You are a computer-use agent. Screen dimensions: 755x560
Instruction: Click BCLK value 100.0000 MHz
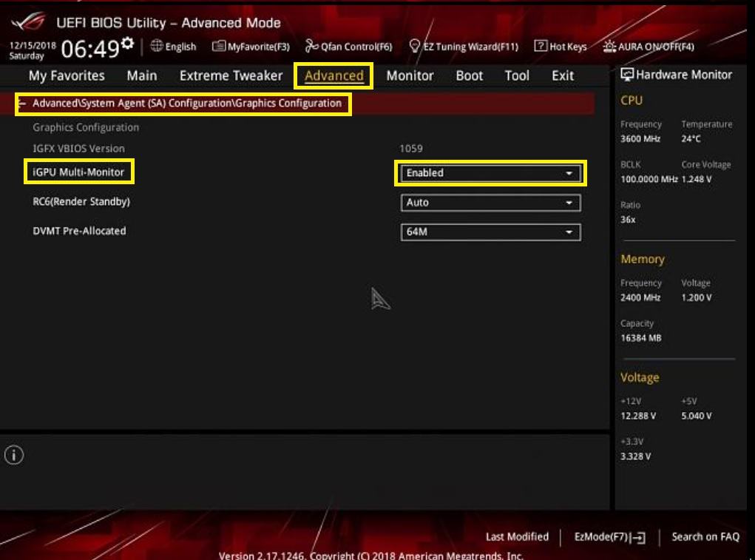[x=649, y=179]
